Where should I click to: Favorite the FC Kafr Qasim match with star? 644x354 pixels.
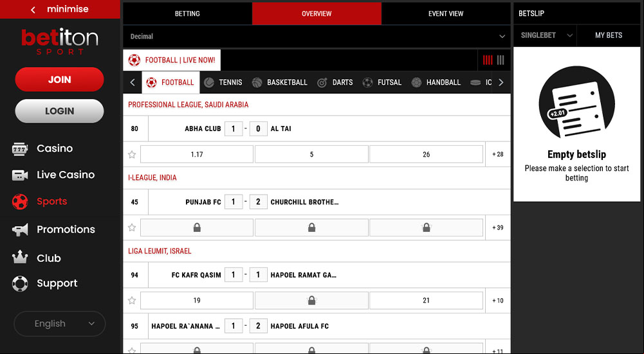click(132, 301)
